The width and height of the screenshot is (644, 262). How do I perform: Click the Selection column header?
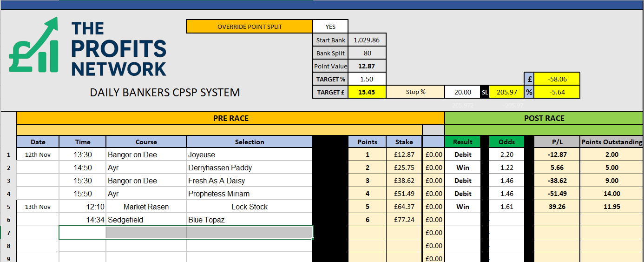(x=250, y=142)
